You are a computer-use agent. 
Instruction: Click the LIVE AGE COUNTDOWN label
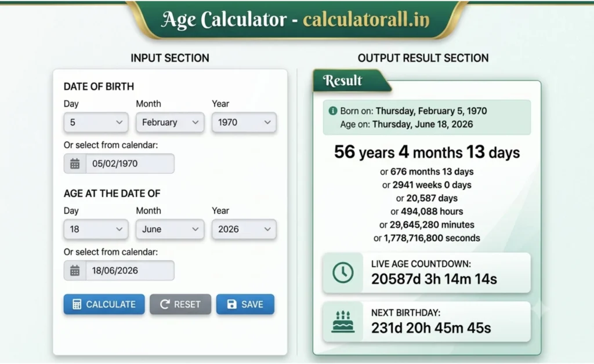[x=421, y=264]
